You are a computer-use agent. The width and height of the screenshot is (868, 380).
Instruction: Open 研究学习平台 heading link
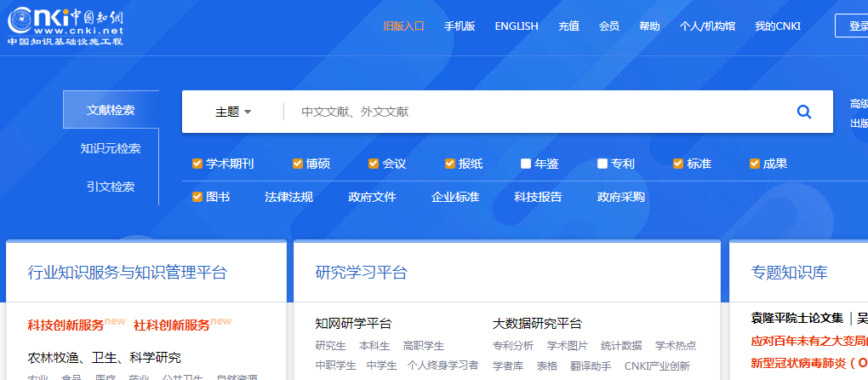click(x=362, y=273)
